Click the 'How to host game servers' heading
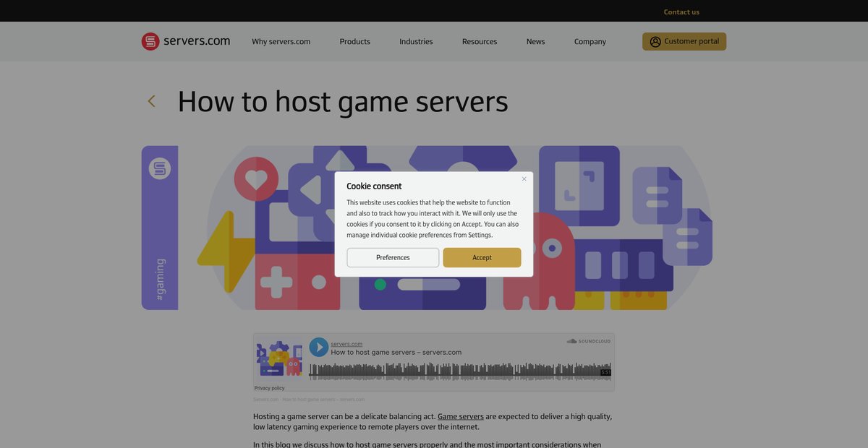Screen dimensions: 868x448 (x=343, y=102)
